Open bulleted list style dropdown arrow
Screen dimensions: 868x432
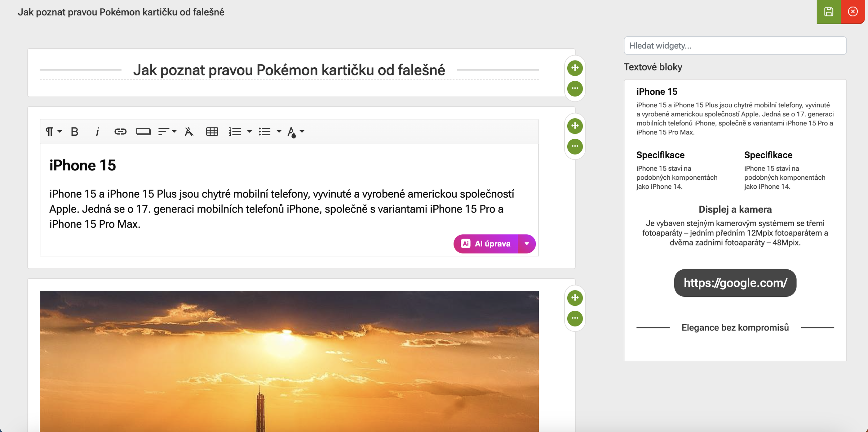pos(279,132)
